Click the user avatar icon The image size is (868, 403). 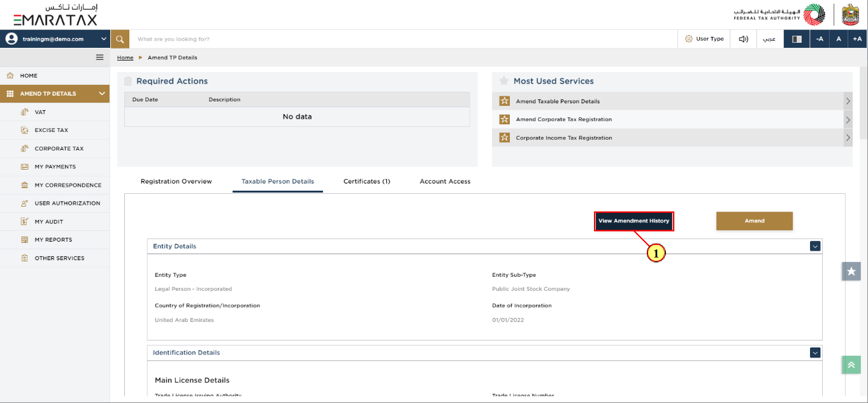pyautogui.click(x=11, y=39)
